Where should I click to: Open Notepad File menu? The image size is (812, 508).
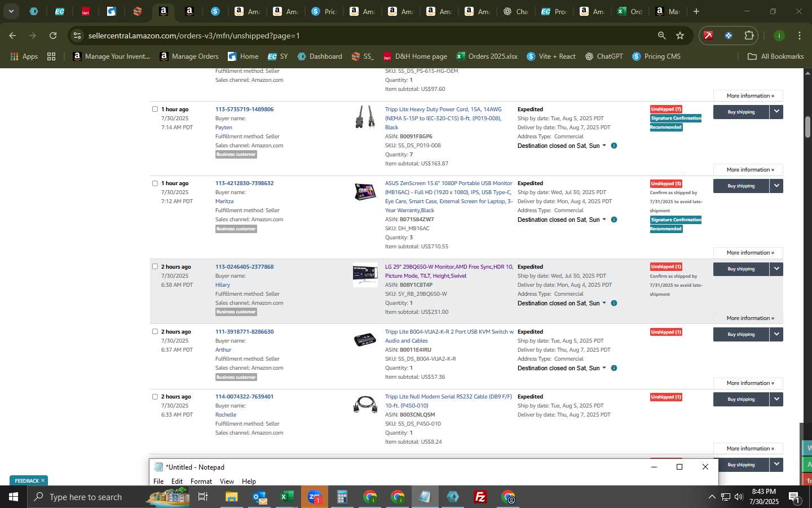pyautogui.click(x=158, y=481)
